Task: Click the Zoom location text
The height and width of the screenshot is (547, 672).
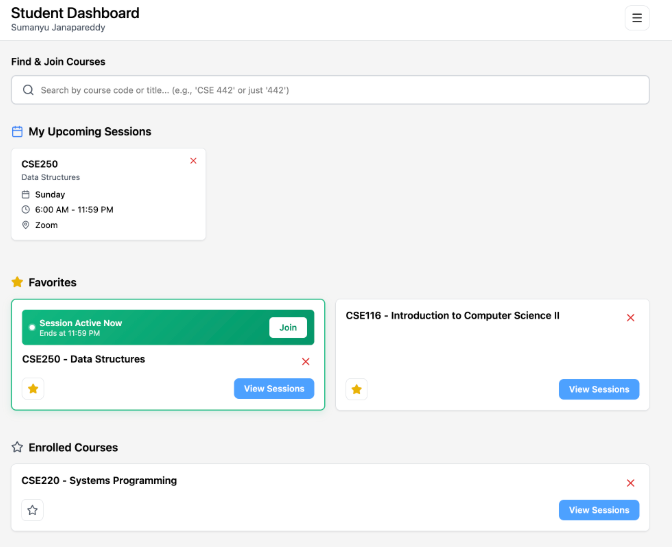Action: 46,225
